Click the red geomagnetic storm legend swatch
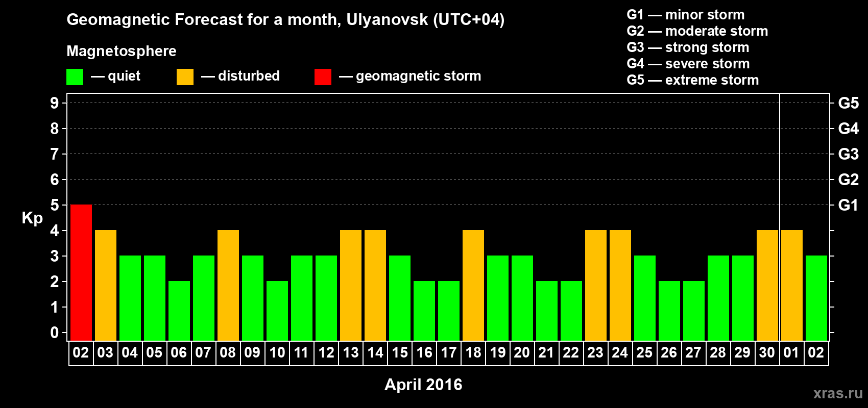This screenshot has width=868, height=408. pos(323,77)
